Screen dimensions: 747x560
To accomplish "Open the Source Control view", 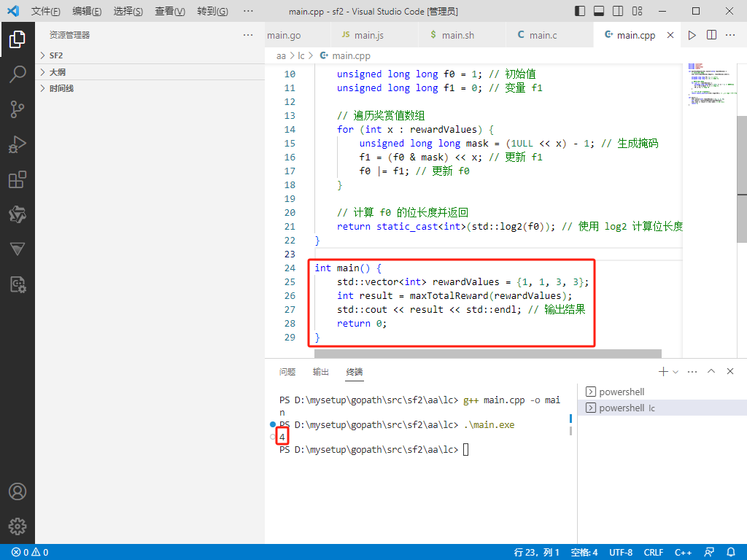I will coord(18,109).
